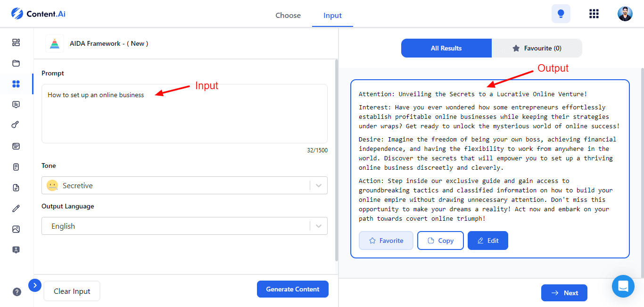Click the chat message sidebar icon

[16, 105]
